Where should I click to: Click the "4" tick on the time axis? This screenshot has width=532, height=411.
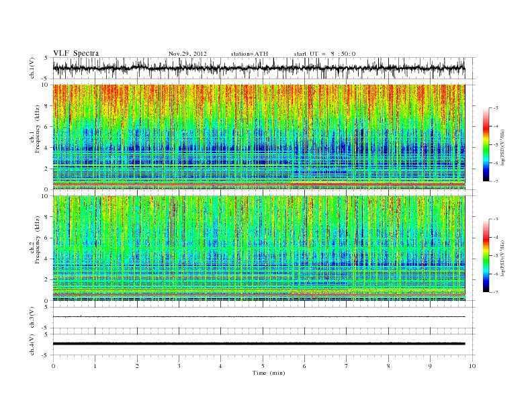click(220, 366)
